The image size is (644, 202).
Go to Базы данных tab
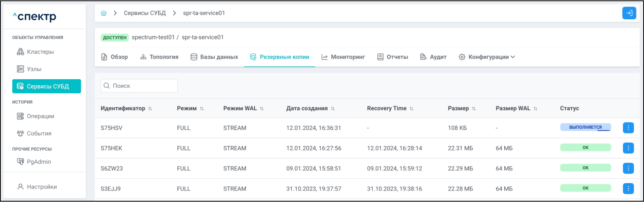[214, 57]
